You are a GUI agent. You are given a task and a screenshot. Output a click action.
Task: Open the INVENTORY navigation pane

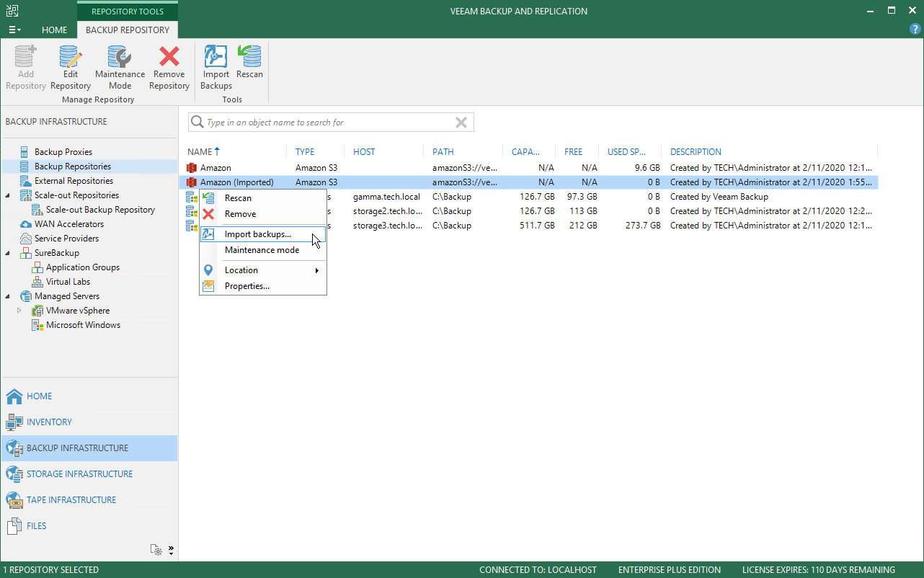[89, 422]
